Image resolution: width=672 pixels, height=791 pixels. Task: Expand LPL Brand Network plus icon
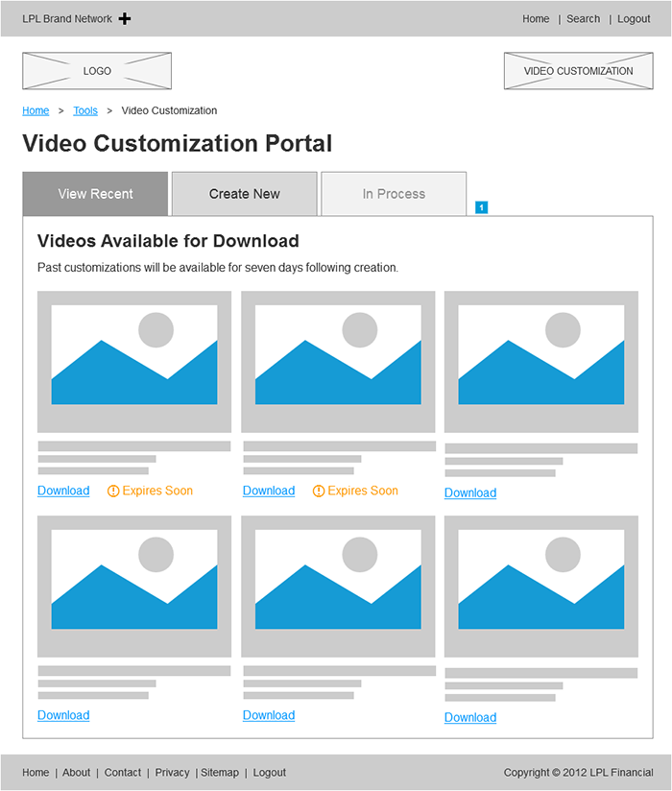coord(125,18)
